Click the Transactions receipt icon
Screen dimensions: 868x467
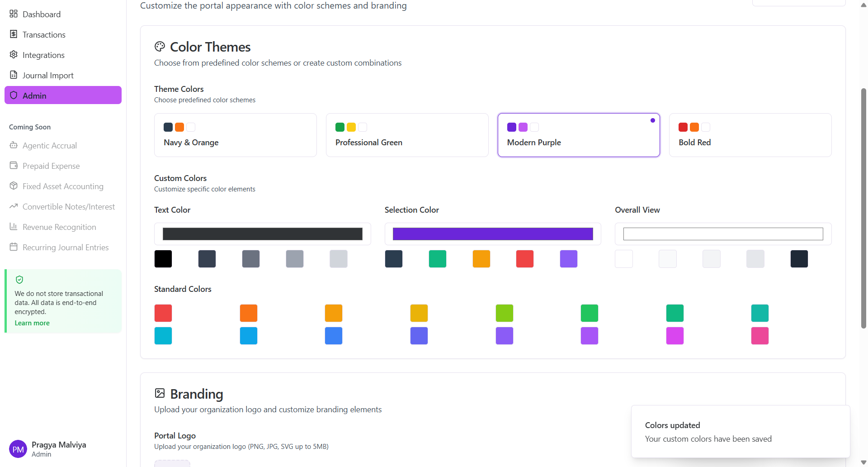14,34
